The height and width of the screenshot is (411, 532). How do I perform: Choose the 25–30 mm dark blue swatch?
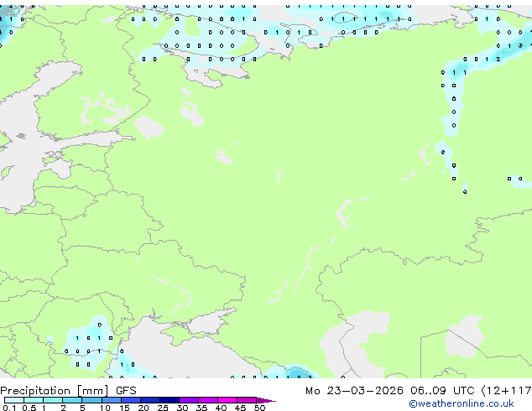click(169, 400)
